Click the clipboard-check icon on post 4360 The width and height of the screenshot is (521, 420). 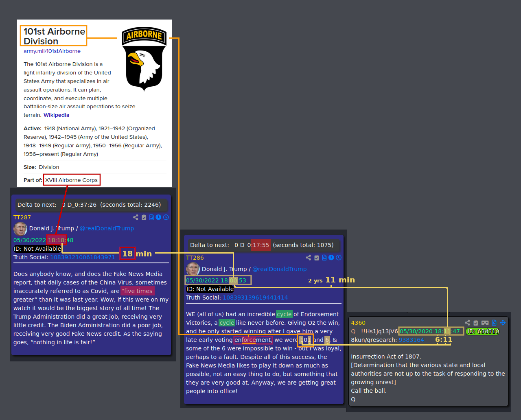pyautogui.click(x=475, y=323)
